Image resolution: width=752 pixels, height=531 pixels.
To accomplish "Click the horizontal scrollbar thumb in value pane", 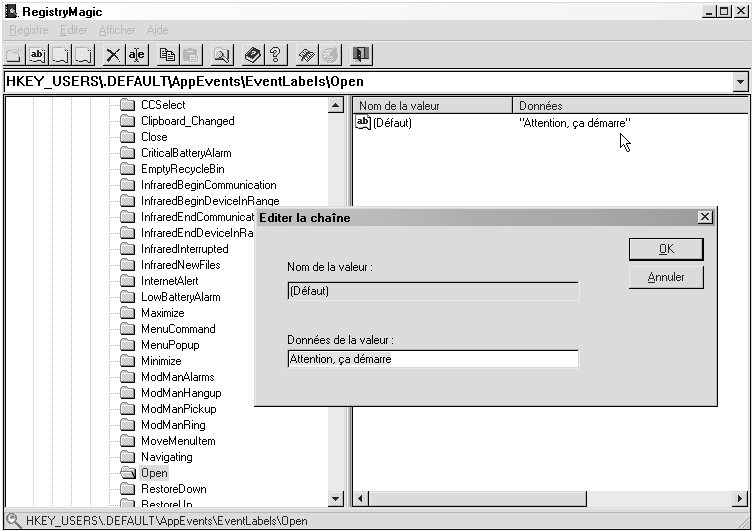I will (477, 499).
